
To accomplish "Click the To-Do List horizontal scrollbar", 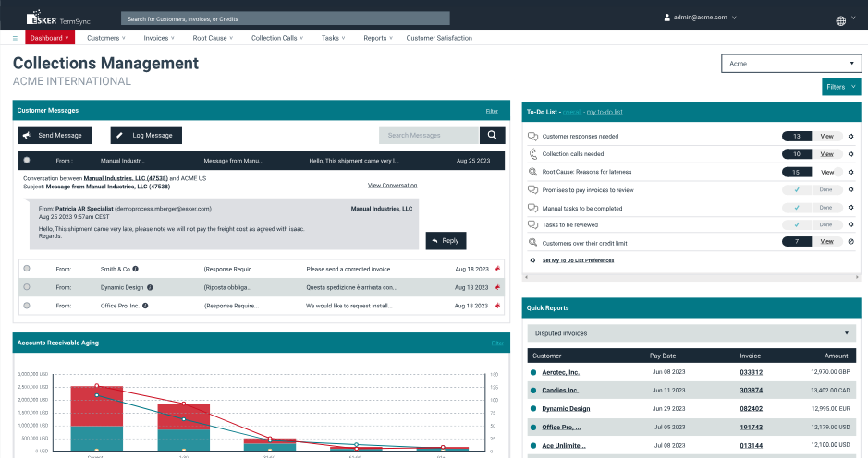I will point(691,277).
